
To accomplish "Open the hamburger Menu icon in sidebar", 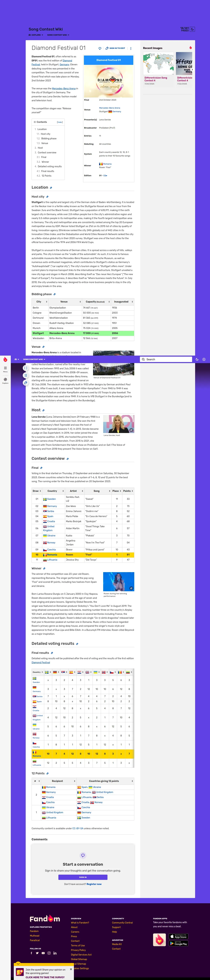I will 5,368.
